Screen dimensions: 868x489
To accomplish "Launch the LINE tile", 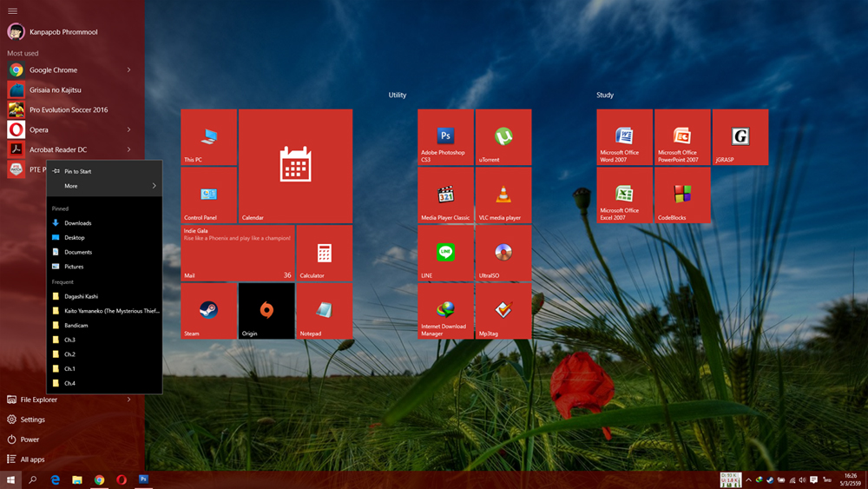I will pos(445,253).
